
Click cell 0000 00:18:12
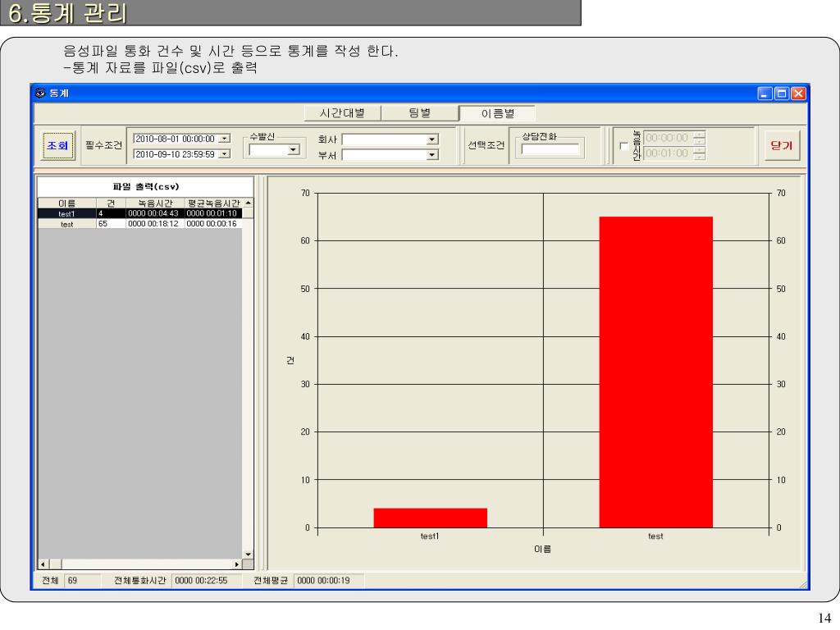pyautogui.click(x=155, y=223)
